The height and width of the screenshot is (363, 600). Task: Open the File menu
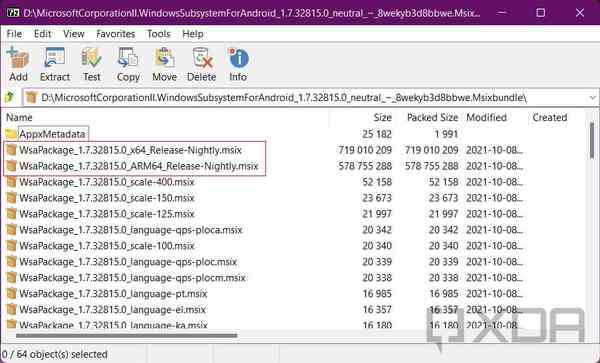pos(14,34)
